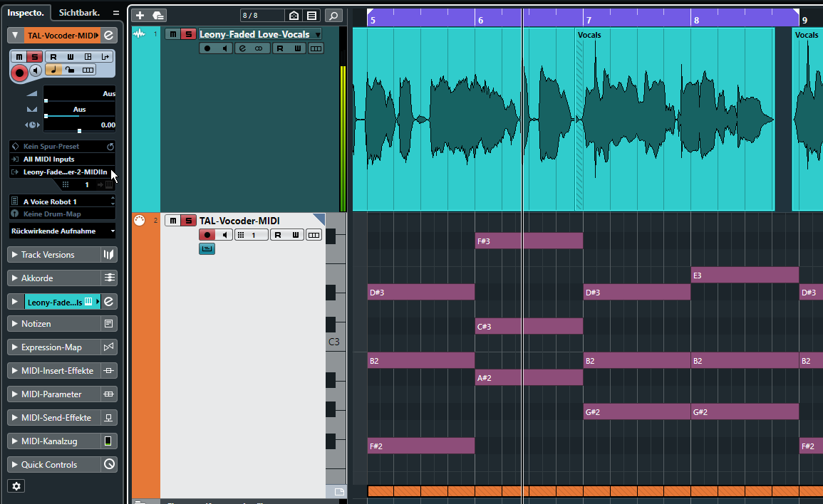The width and height of the screenshot is (823, 504).
Task: Click the lane display button on vocals track
Action: (315, 48)
